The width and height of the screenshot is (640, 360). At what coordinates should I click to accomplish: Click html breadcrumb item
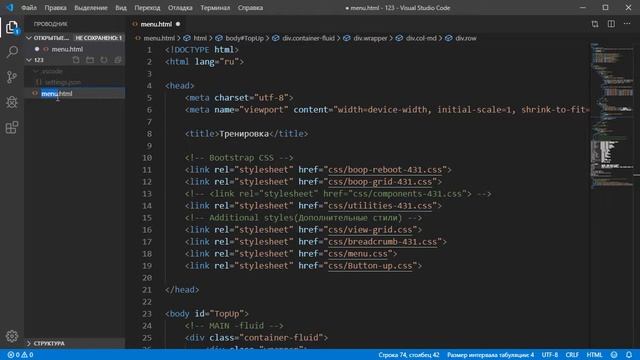pos(200,38)
